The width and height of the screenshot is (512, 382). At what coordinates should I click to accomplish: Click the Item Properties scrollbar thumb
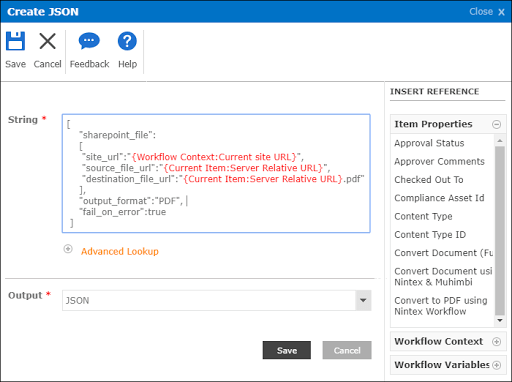[x=500, y=230]
